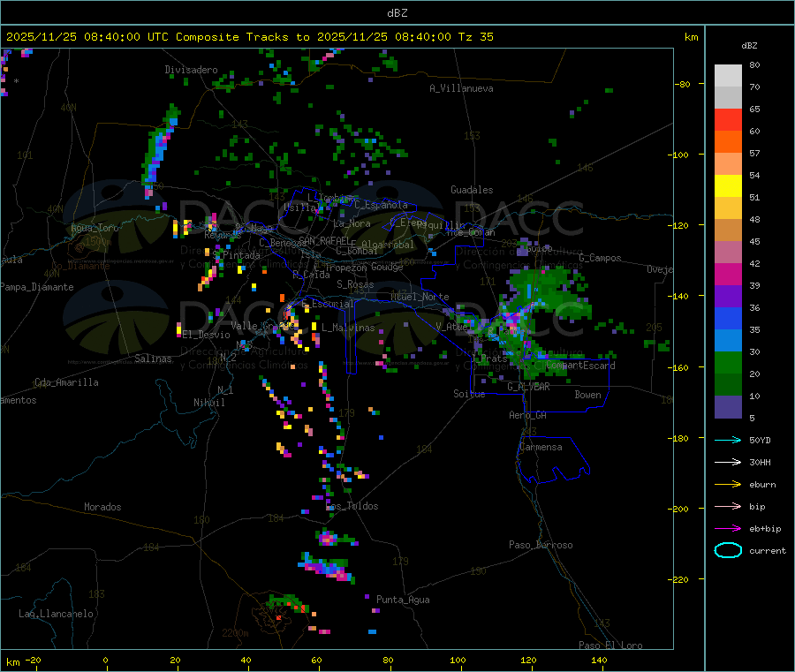This screenshot has width=795, height=672.
Task: Click the cyan 'current' ellipse legend icon
Action: point(728,550)
